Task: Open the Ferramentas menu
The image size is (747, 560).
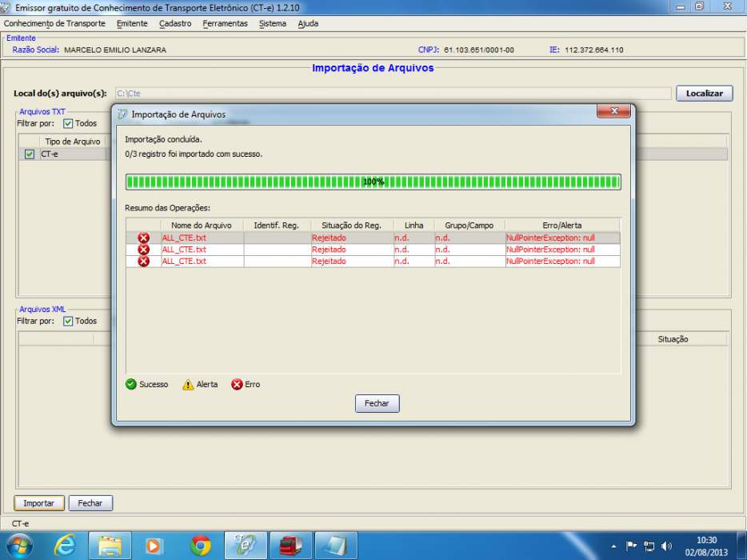Action: pyautogui.click(x=225, y=23)
